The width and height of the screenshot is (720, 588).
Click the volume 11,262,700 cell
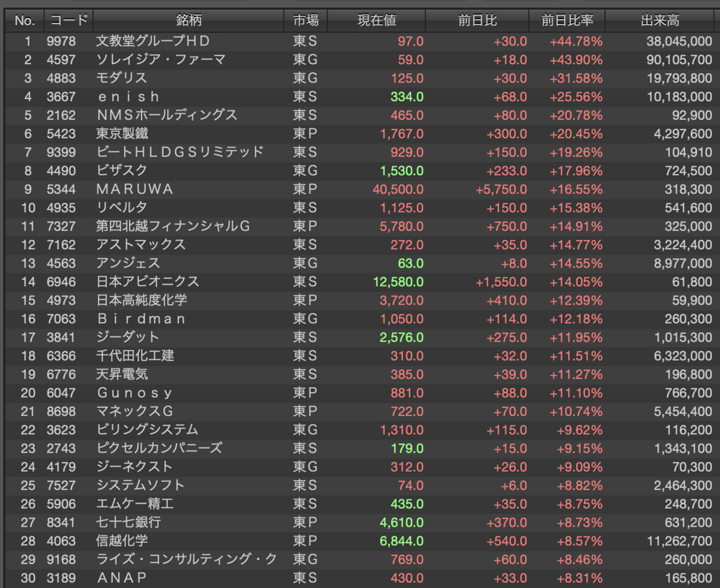pos(680,541)
